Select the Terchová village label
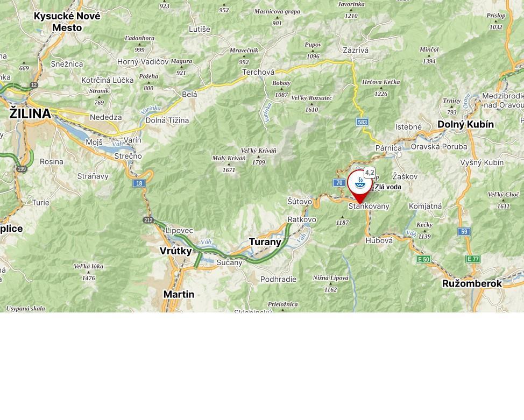Screen dimensions: 524x420 coord(258,72)
